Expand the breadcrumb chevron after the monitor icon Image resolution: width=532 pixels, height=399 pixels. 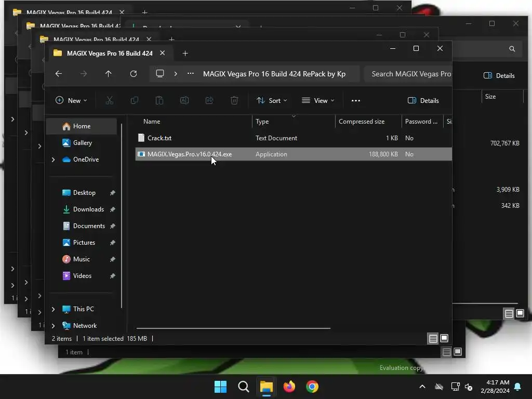pyautogui.click(x=176, y=74)
